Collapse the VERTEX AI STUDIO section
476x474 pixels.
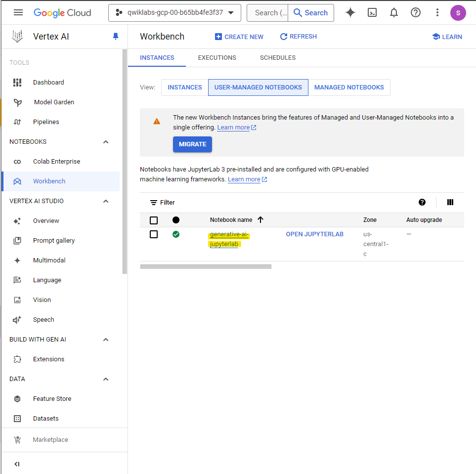[106, 201]
